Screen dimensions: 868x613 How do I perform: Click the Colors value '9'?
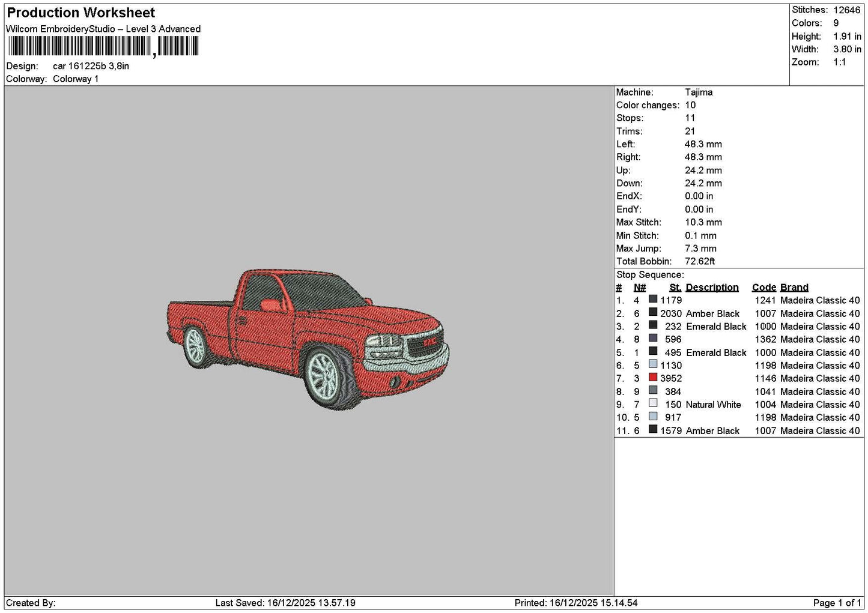click(x=836, y=23)
